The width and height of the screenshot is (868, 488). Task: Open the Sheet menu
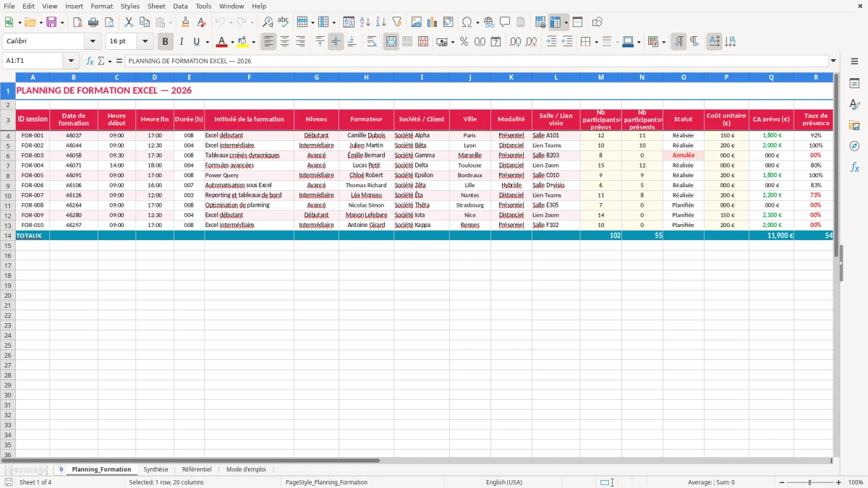coord(156,6)
